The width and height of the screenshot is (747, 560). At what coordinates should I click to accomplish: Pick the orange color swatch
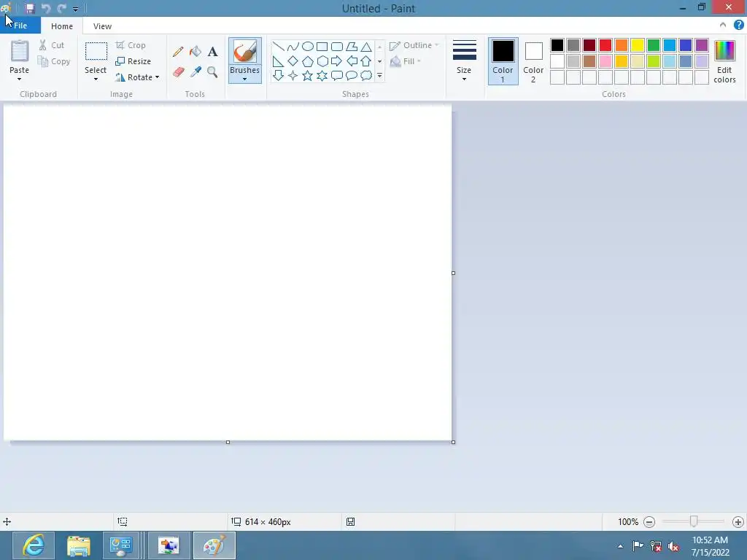coord(622,45)
